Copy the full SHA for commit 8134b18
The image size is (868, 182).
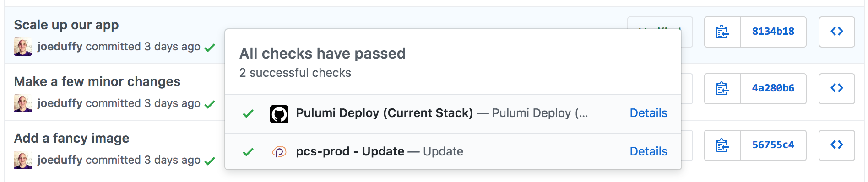722,32
